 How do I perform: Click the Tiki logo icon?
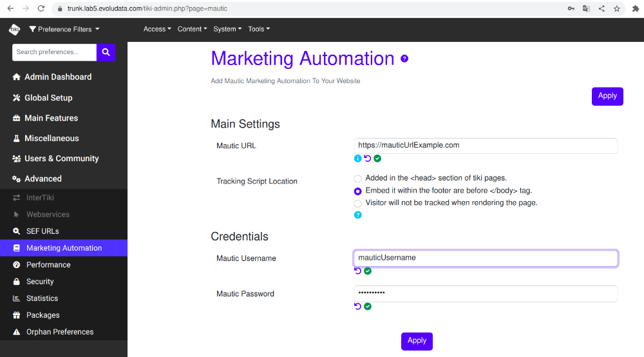point(14,29)
